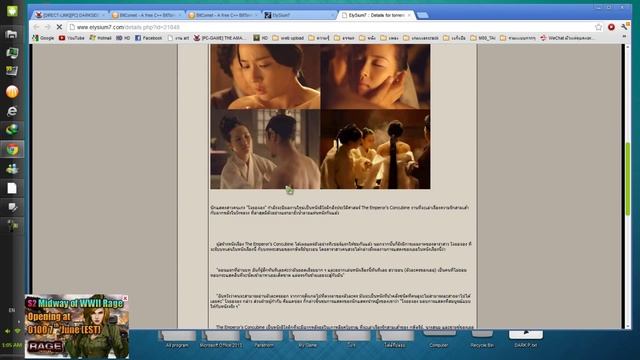Click the scrollbar down arrow

click(x=628, y=326)
